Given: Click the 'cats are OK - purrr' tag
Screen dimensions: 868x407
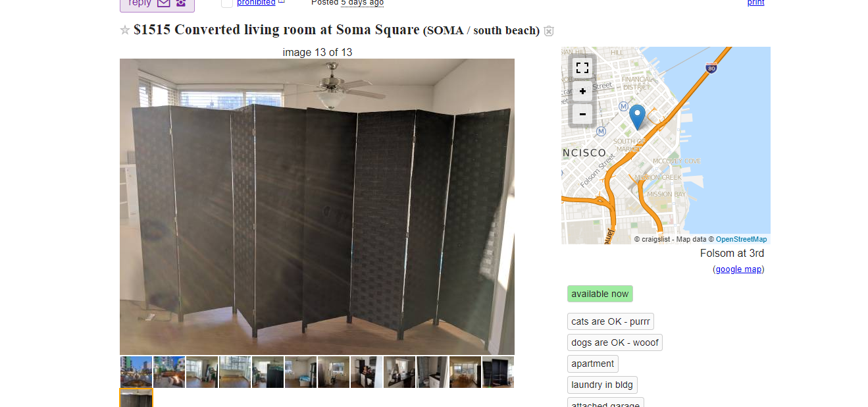Looking at the screenshot, I should (611, 321).
